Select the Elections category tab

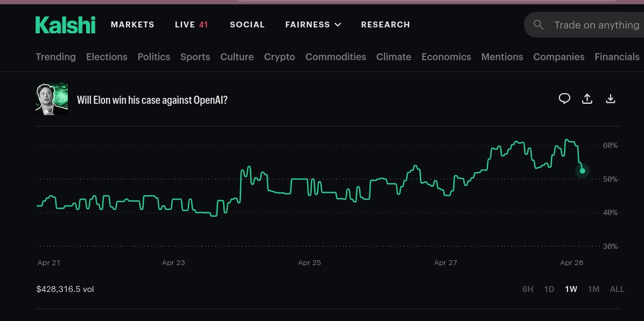coord(107,57)
